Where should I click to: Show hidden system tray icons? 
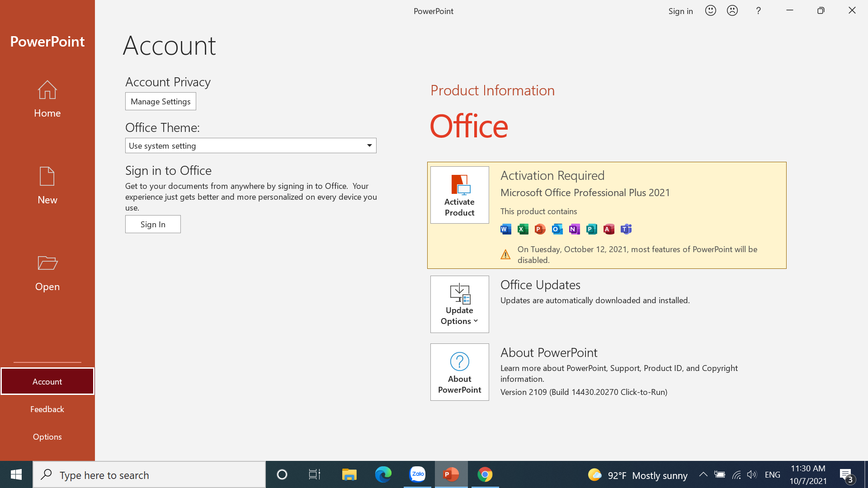point(703,474)
